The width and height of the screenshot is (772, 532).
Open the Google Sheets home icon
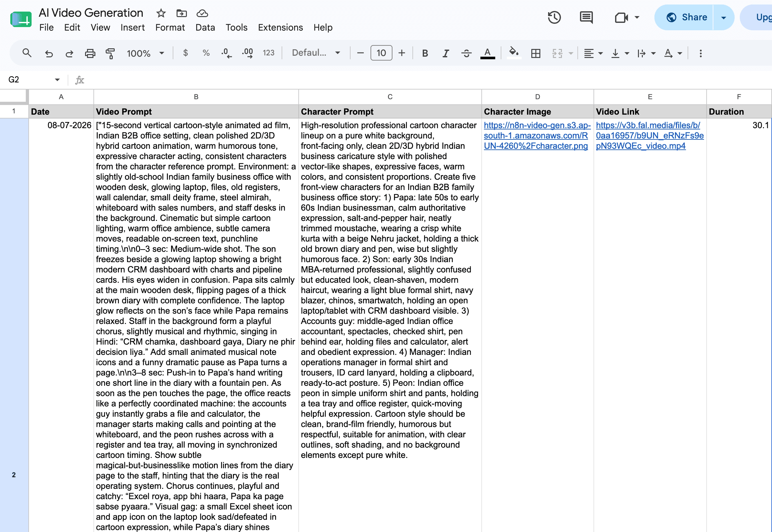pos(21,19)
